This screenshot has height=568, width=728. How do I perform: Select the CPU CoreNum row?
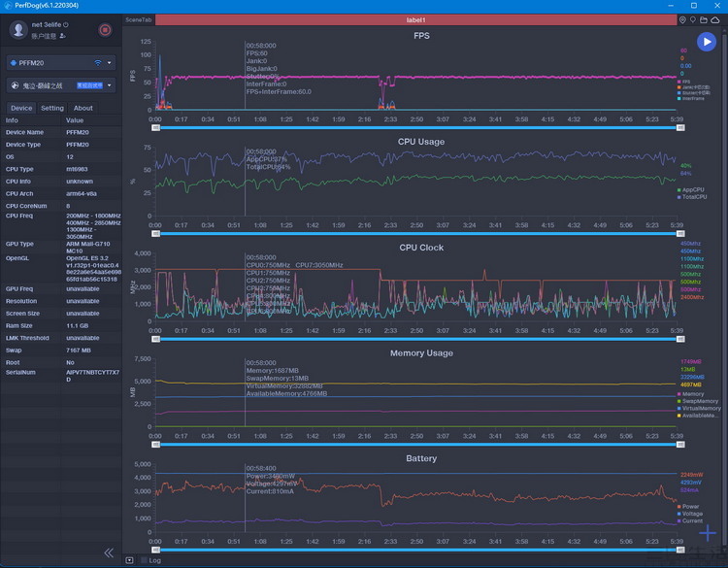click(61, 206)
